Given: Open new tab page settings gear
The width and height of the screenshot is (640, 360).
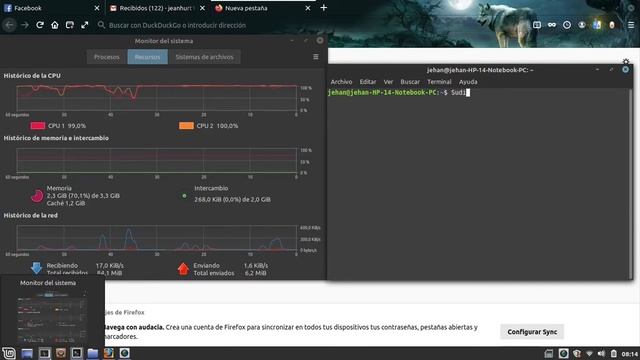Looking at the screenshot, I should pos(626,61).
